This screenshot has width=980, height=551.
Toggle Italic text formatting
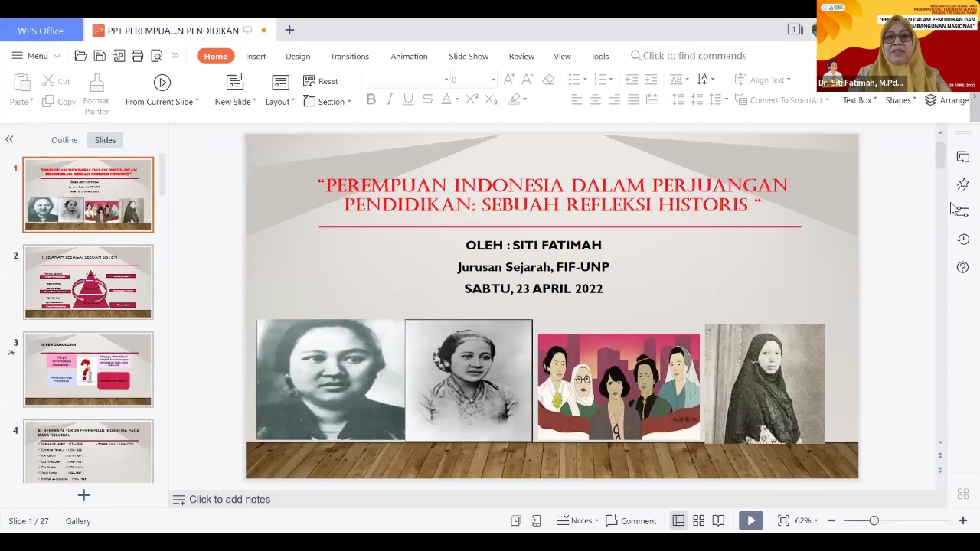(x=389, y=99)
